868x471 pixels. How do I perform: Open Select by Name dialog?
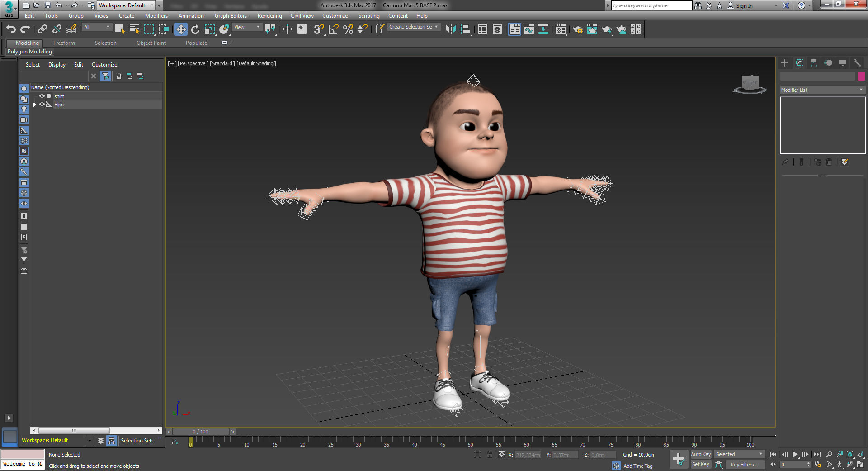coord(134,29)
